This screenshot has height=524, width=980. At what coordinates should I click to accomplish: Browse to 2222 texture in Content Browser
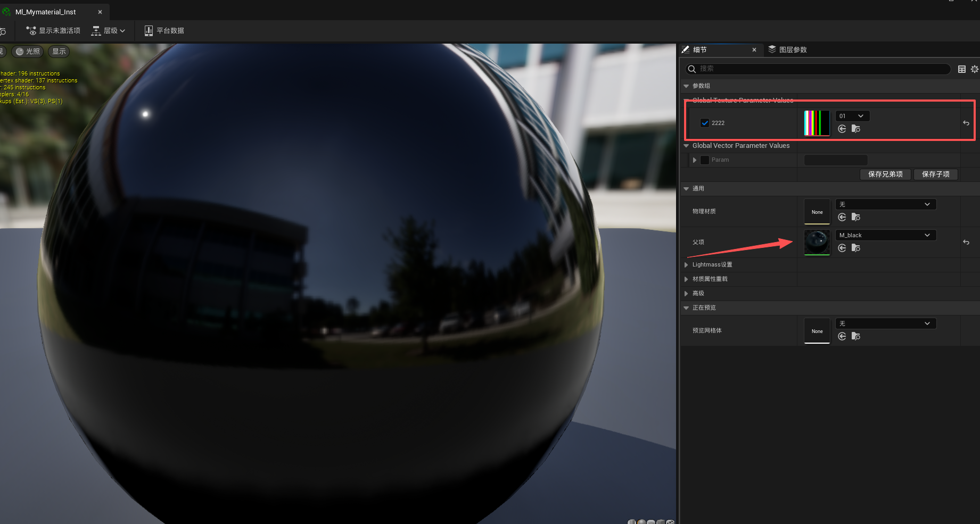point(856,129)
